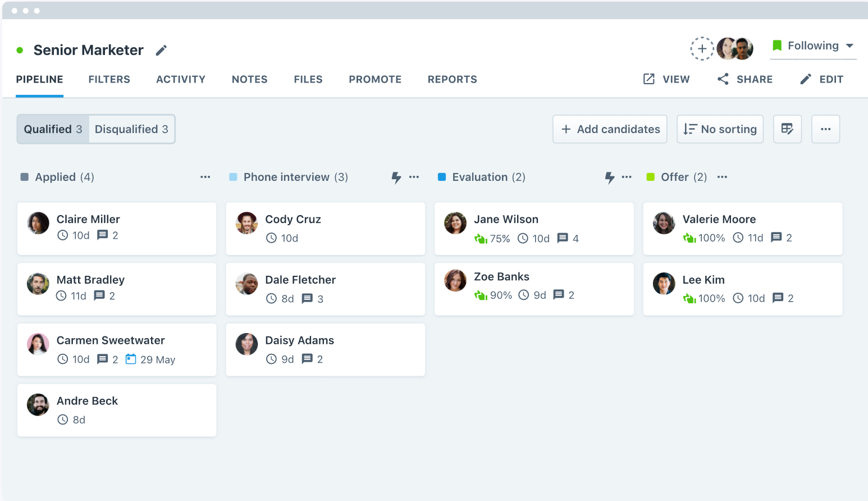
Task: Click the Share button
Action: point(745,80)
